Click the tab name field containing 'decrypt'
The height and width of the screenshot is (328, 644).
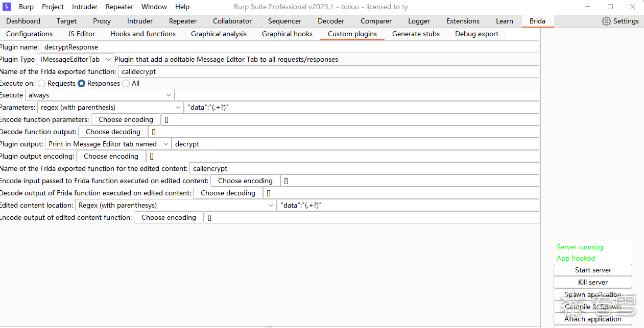(355, 144)
